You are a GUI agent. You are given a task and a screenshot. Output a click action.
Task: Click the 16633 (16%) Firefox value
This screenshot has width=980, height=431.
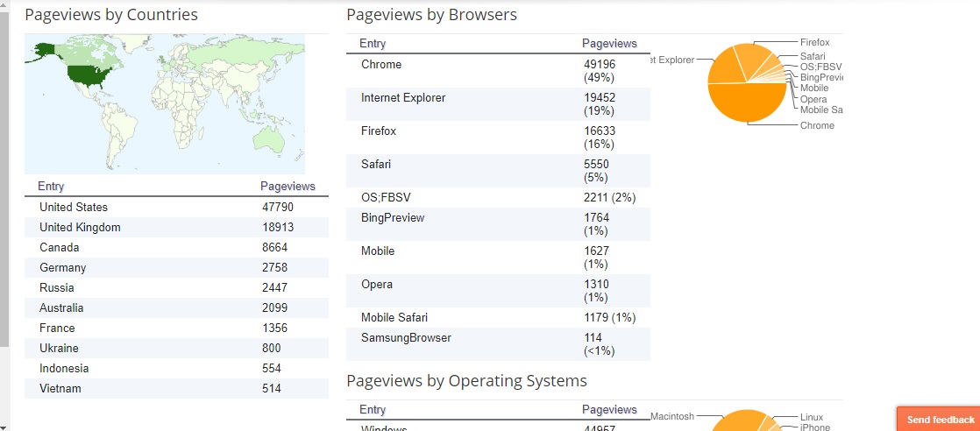[600, 138]
